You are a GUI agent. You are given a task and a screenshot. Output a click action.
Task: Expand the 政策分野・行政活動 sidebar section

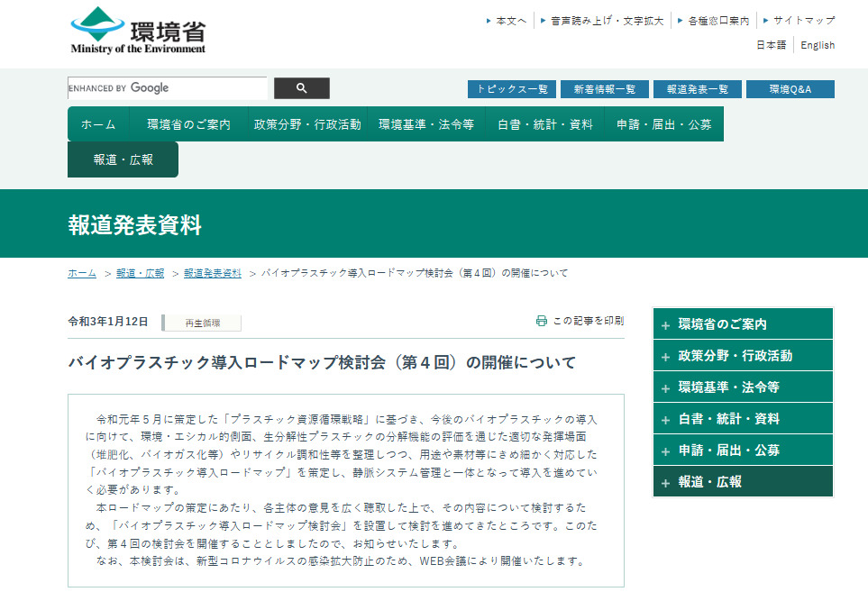tap(742, 354)
